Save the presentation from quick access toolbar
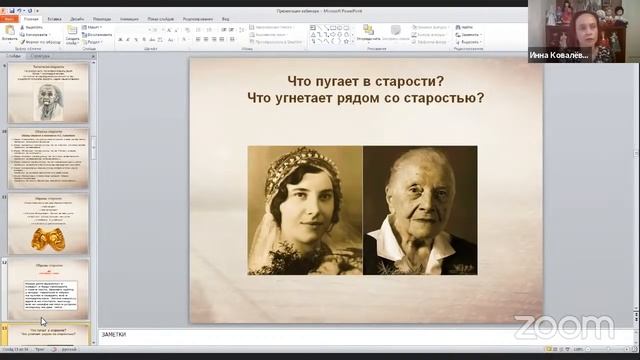This screenshot has height=360, width=640. pos(11,11)
